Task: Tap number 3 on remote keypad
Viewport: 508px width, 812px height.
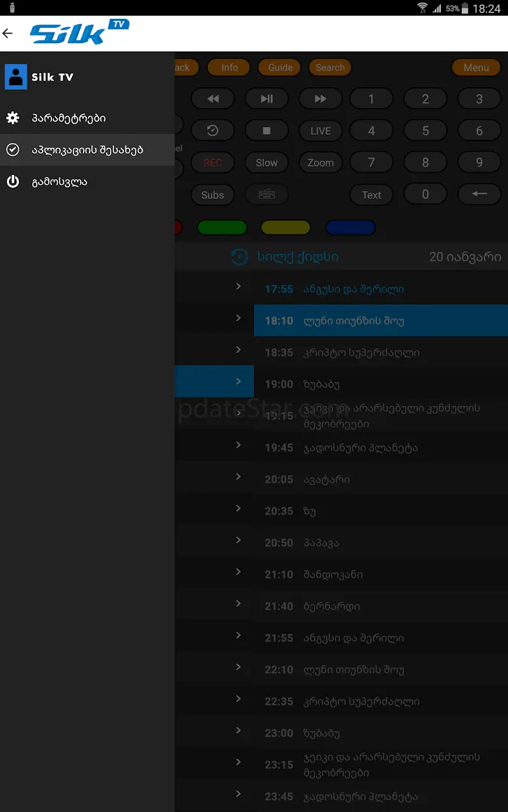Action: (x=479, y=99)
